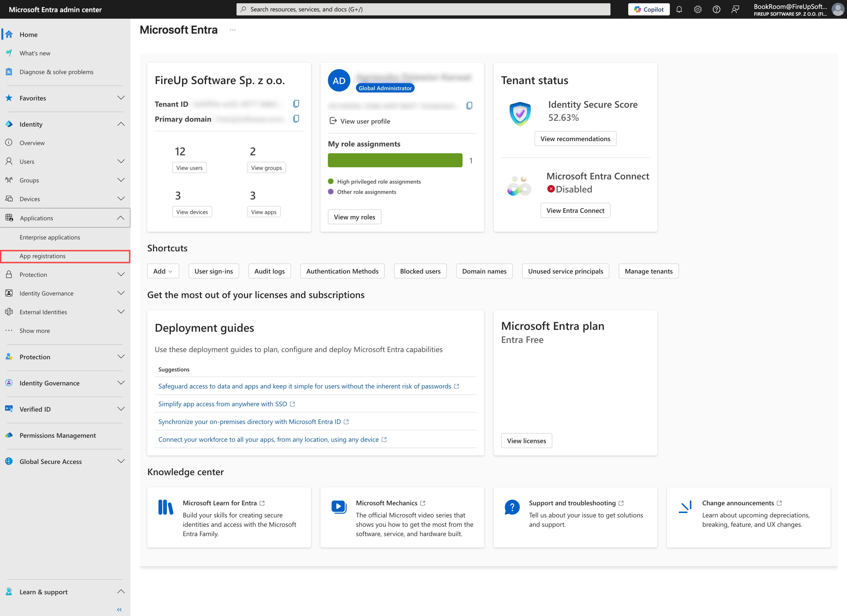Screen dimensions: 847x616
Task: Click the search resources input field
Action: [423, 9]
